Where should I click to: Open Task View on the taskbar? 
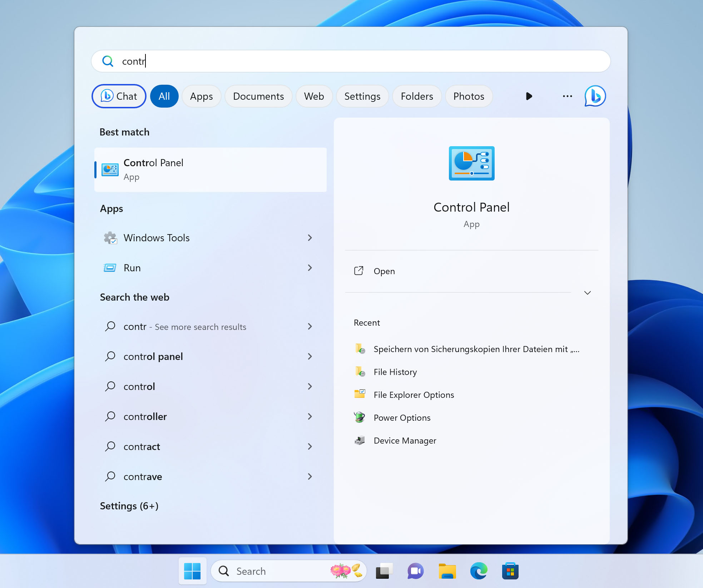384,571
